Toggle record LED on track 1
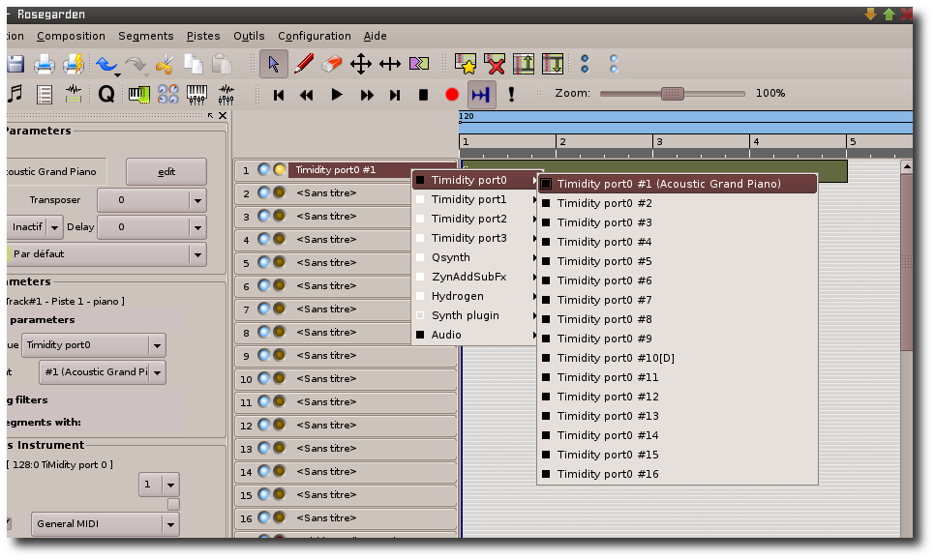 tap(279, 170)
